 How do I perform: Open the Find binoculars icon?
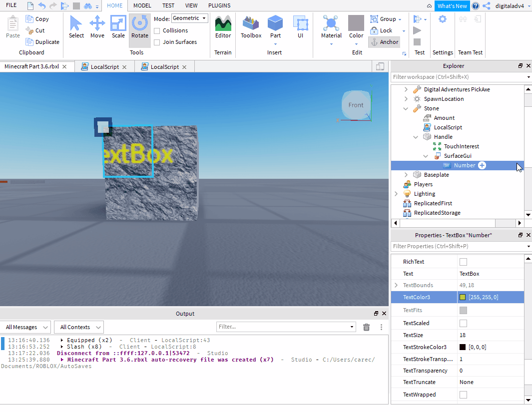pyautogui.click(x=87, y=6)
